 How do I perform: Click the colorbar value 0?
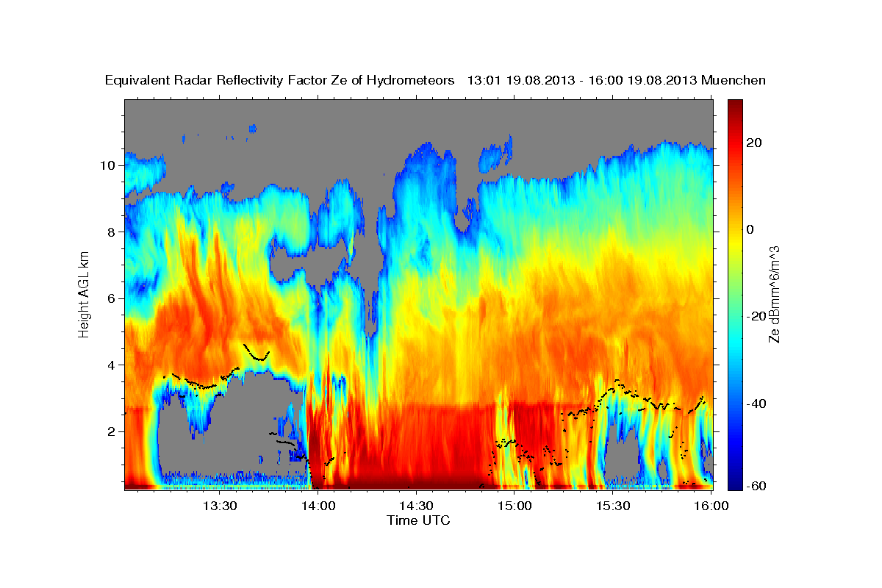coord(750,229)
